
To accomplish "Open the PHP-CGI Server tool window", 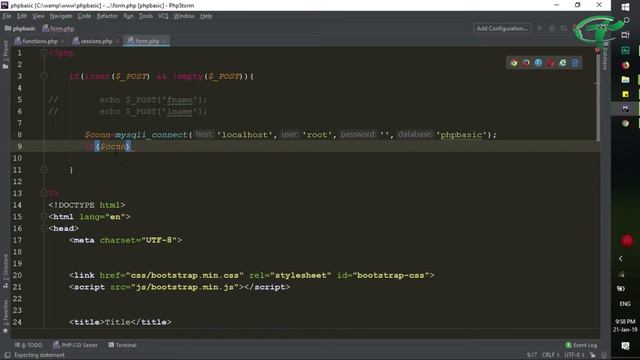I will click(75, 345).
